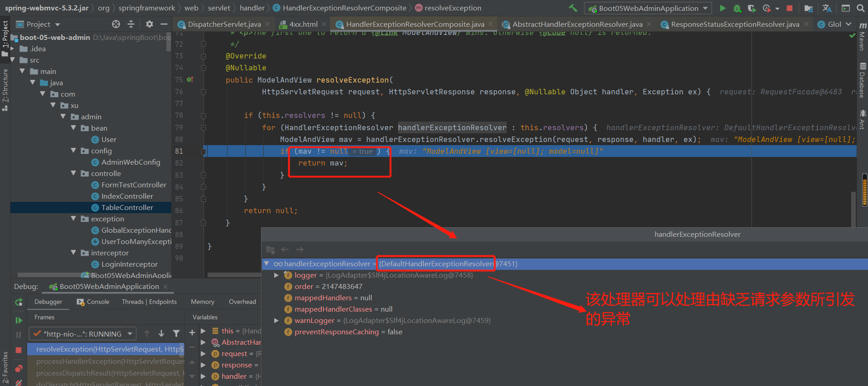Click the Search Everywhere magnifier icon
The image size is (868, 386).
point(860,8)
